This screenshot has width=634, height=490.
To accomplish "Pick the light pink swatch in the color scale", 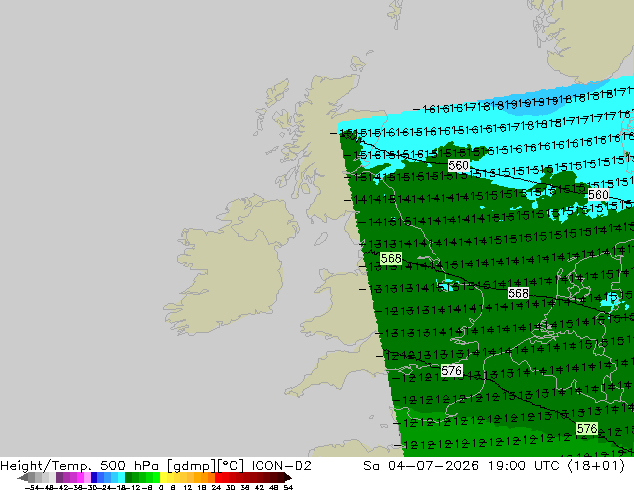I will tap(87, 478).
